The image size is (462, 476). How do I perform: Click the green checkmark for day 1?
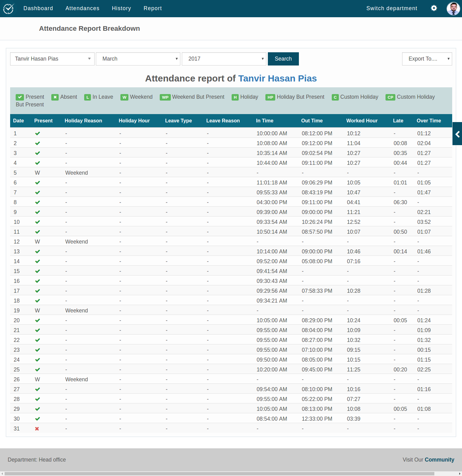click(x=37, y=133)
